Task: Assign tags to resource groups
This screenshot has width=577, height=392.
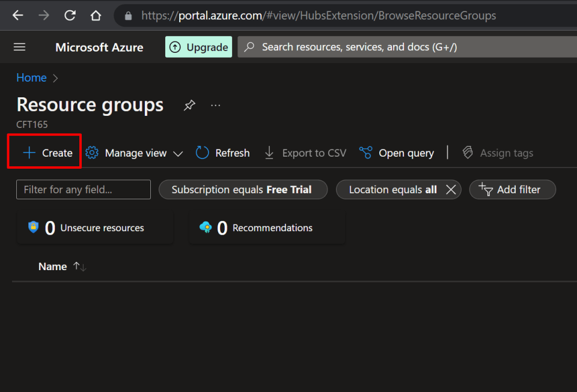Action: (498, 152)
